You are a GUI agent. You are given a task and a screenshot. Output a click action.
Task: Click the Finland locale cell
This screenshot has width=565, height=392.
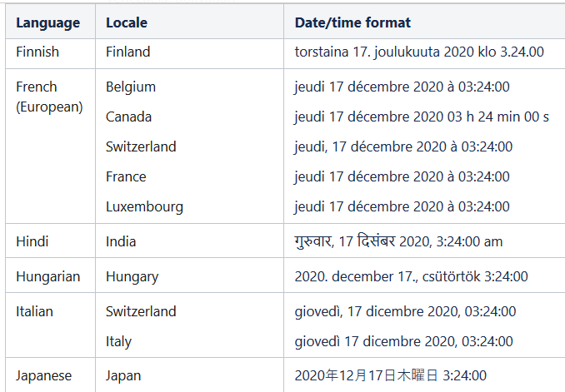(x=128, y=52)
